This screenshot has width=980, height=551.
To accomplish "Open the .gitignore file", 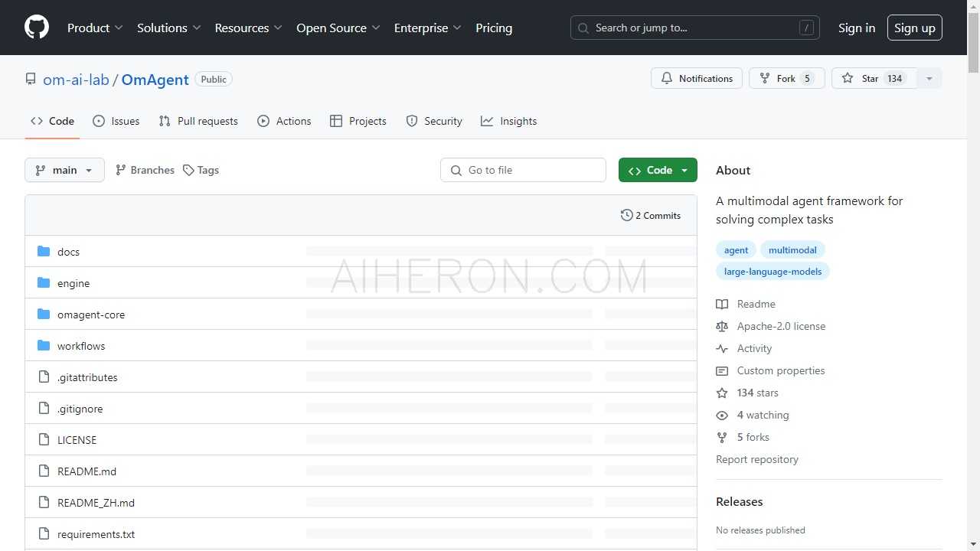I will [x=80, y=409].
